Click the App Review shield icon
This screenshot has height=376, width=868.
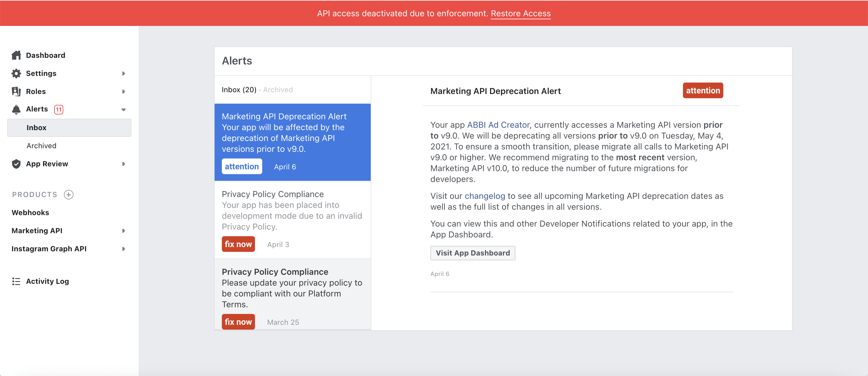pos(16,164)
